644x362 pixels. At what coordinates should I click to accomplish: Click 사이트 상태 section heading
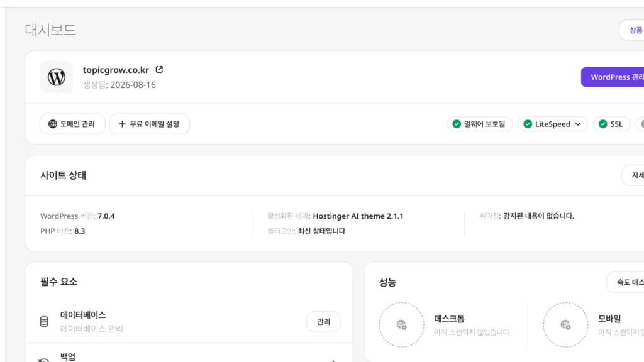(64, 175)
